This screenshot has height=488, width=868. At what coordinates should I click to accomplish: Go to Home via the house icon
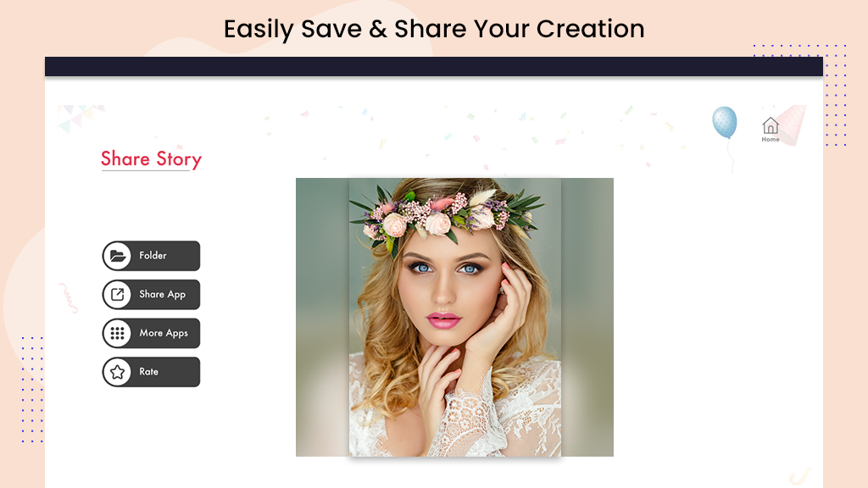pyautogui.click(x=770, y=125)
